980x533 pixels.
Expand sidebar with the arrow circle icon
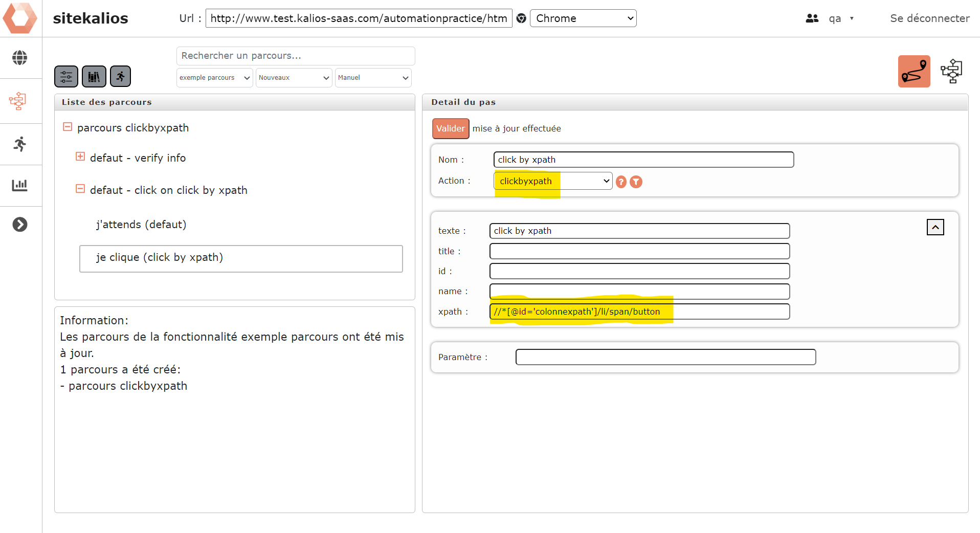[20, 225]
